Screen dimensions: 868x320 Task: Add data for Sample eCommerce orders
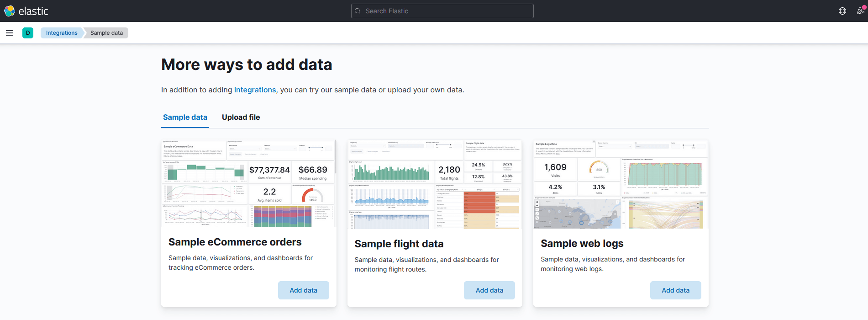(304, 290)
